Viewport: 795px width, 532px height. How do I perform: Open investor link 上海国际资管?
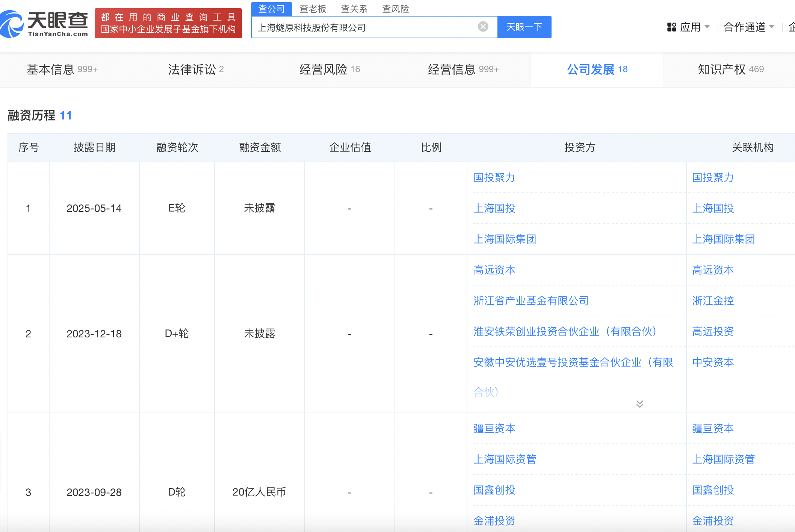[x=505, y=459]
